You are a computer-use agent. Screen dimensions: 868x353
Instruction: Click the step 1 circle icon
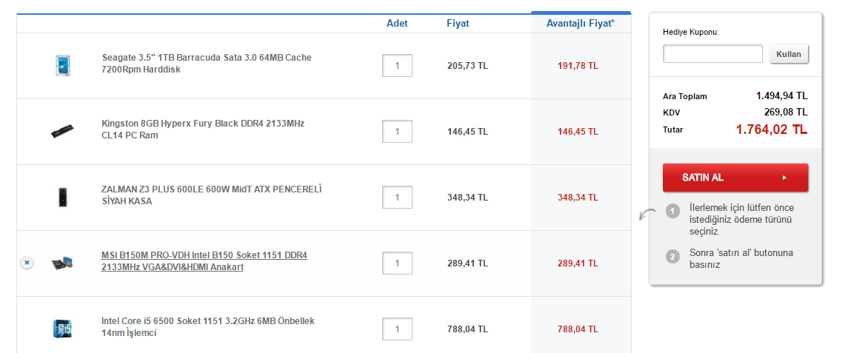coord(672,212)
